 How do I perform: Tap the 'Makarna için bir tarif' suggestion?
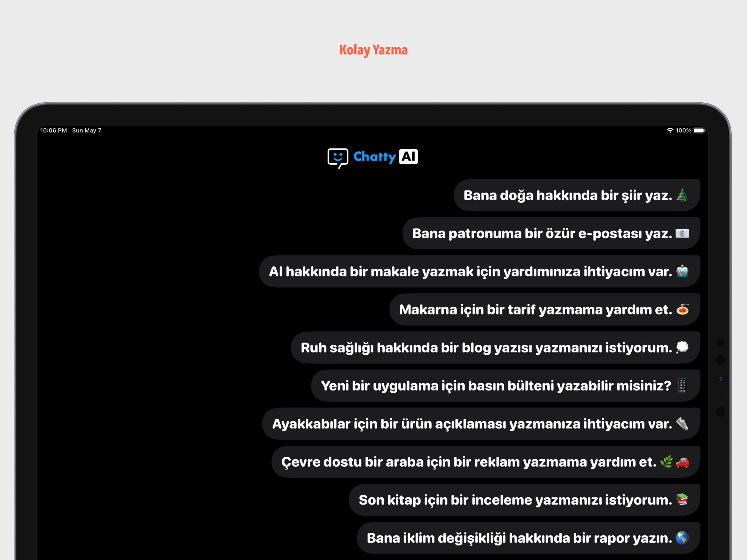point(535,310)
